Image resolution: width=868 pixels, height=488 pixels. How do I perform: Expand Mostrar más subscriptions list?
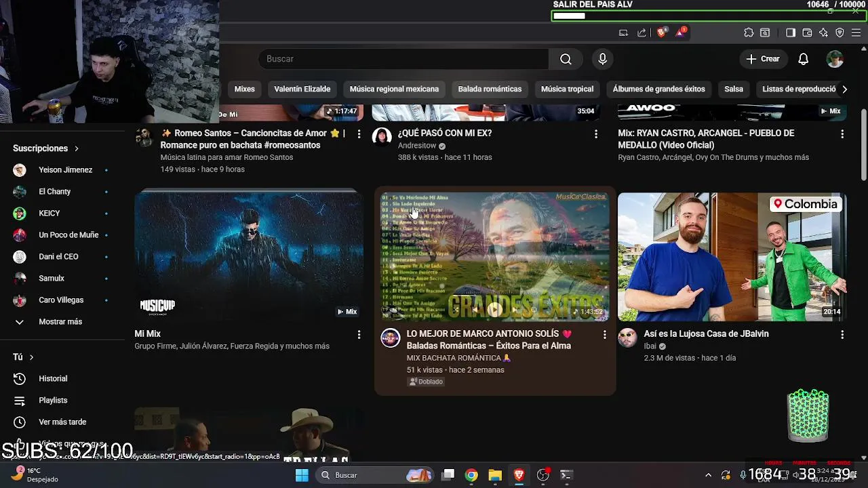click(62, 322)
